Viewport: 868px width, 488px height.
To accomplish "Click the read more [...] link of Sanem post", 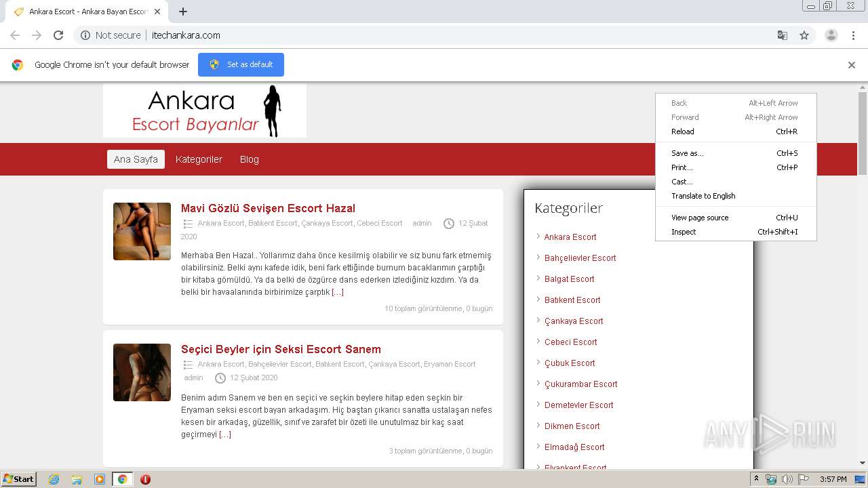I will pyautogui.click(x=225, y=434).
